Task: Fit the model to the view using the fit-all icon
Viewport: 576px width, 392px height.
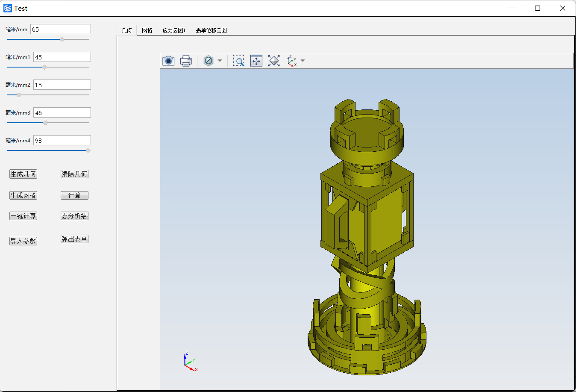Action: click(x=274, y=61)
